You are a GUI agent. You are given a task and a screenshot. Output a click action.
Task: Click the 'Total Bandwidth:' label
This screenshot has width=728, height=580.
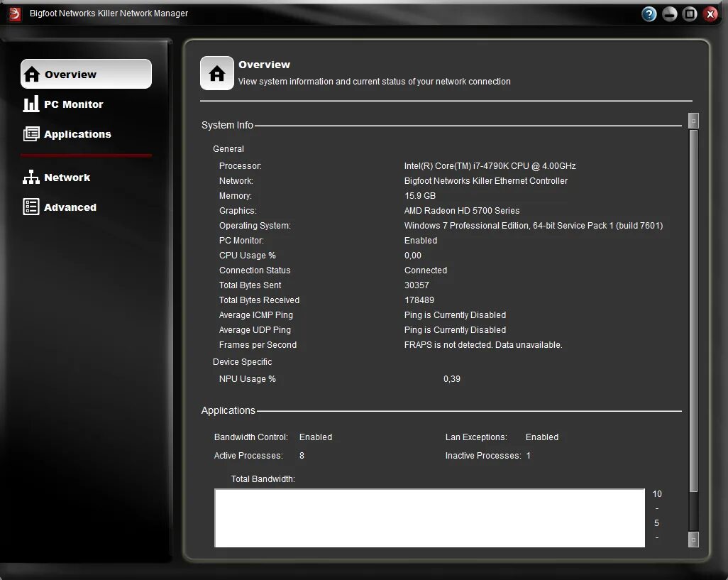point(263,478)
